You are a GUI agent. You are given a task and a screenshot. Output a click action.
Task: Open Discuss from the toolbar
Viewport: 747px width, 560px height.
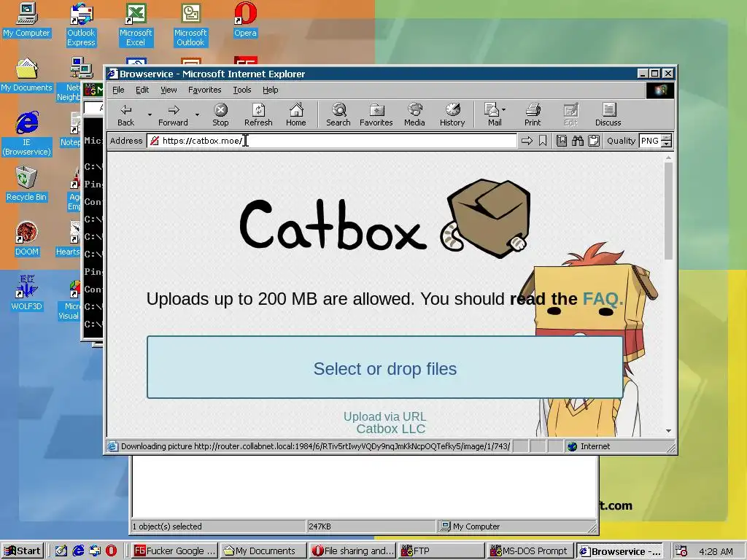click(x=608, y=115)
